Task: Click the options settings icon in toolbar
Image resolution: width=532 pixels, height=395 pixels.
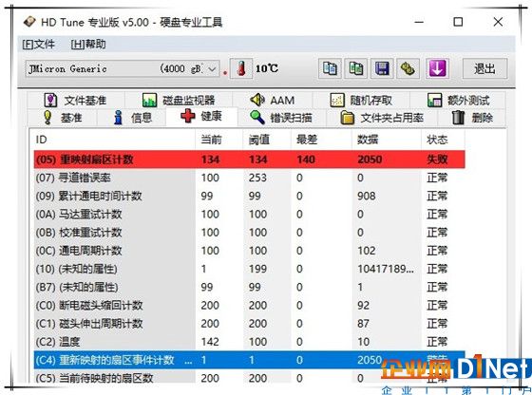Action: (x=408, y=68)
